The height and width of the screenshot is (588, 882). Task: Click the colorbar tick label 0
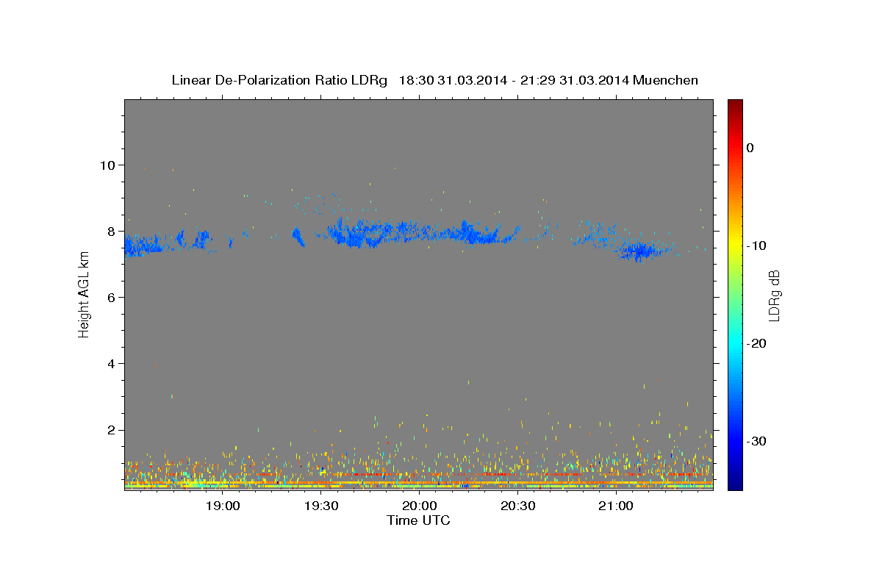[x=750, y=148]
